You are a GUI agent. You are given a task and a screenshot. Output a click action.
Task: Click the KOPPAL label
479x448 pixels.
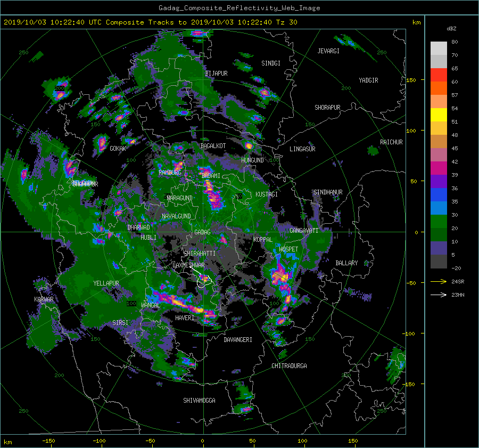click(263, 240)
